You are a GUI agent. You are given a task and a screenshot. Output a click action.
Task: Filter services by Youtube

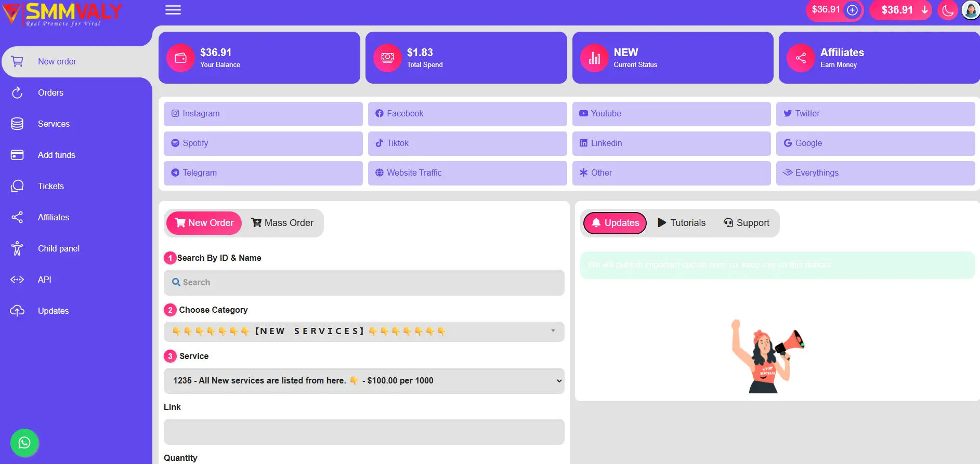[671, 114]
